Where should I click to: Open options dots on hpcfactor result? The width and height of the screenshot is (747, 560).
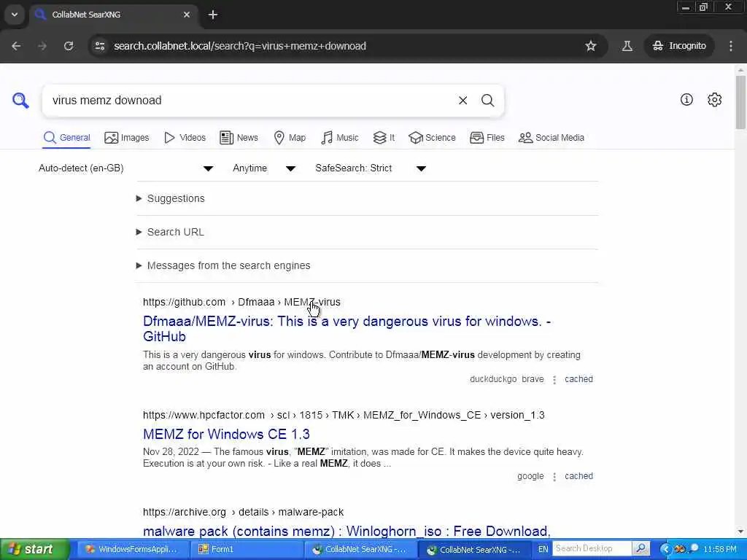click(x=554, y=476)
